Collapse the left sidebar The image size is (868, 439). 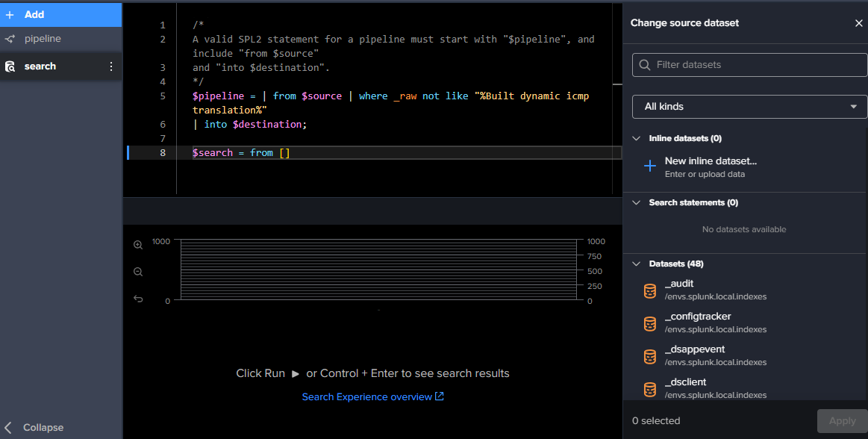(34, 428)
